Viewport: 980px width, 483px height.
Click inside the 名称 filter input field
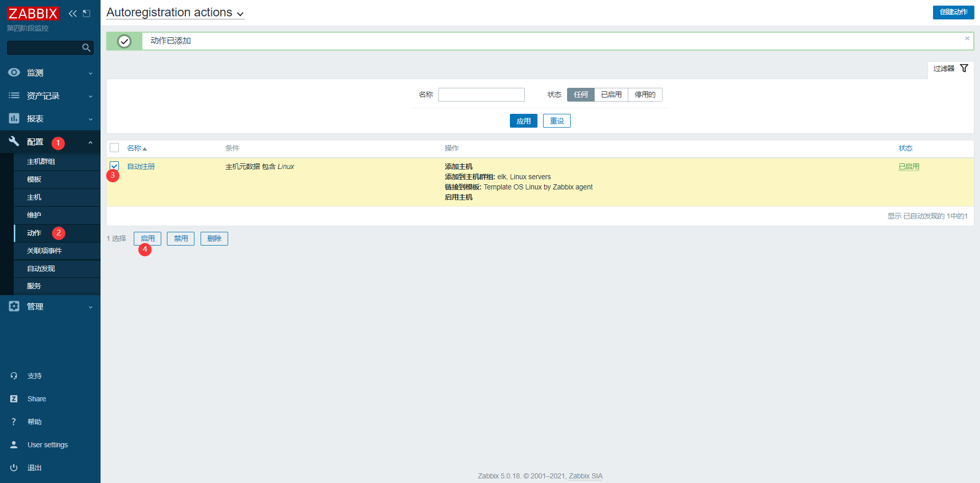point(481,94)
